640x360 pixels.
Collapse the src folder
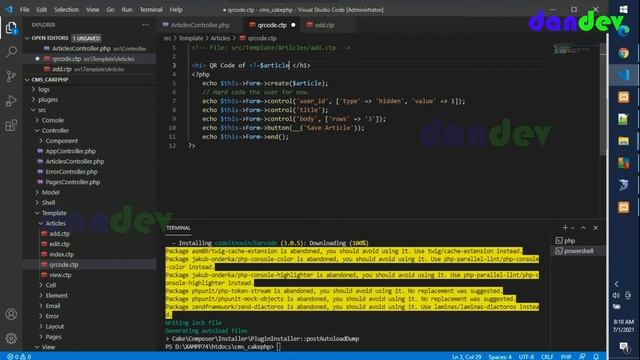click(42, 110)
